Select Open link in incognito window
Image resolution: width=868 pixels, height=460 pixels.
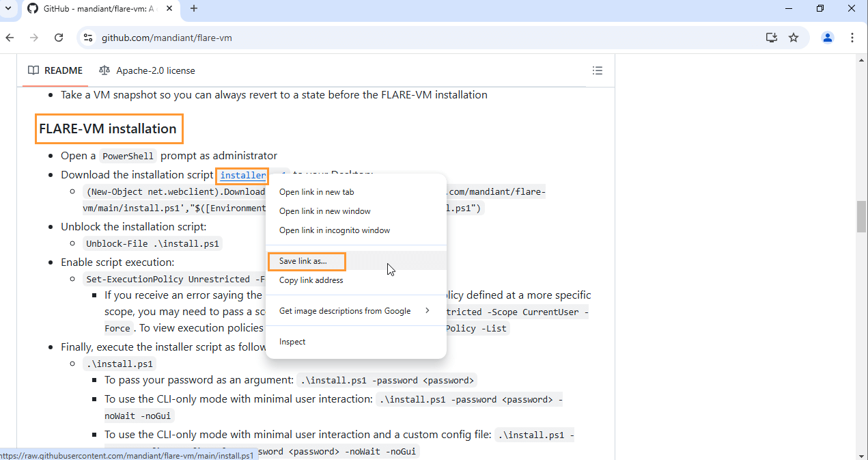(356, 230)
